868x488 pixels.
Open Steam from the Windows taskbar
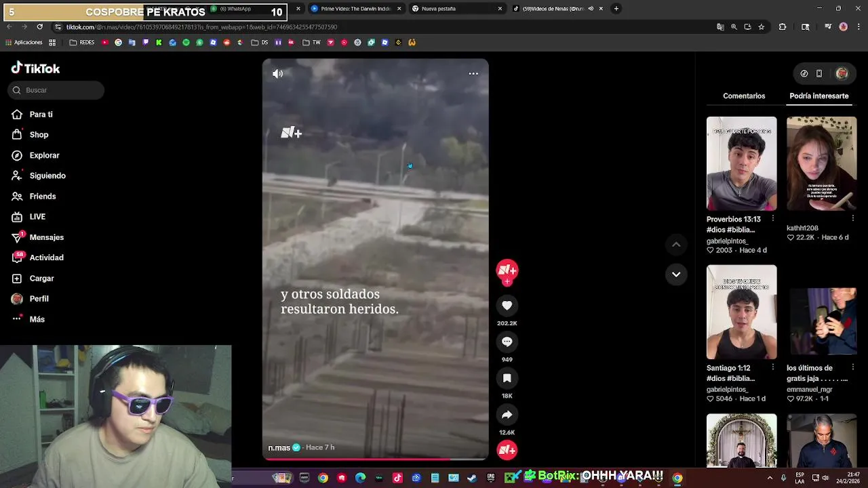click(x=472, y=478)
